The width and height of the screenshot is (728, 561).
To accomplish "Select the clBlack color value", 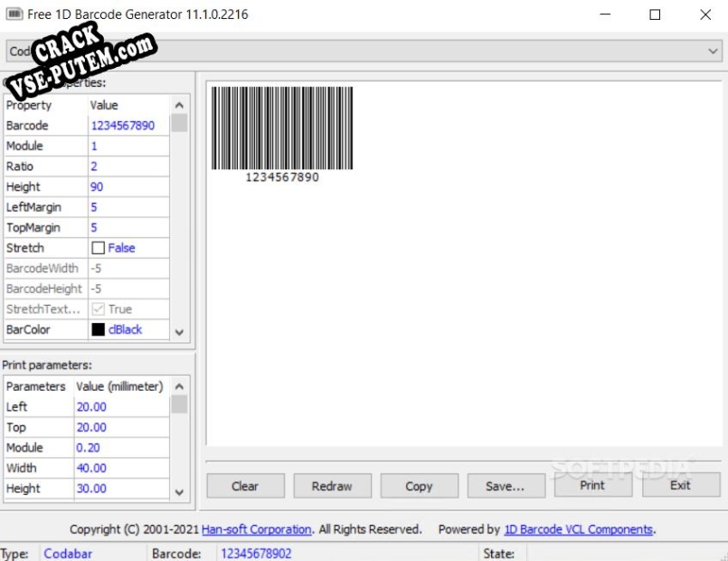I will pos(125,329).
